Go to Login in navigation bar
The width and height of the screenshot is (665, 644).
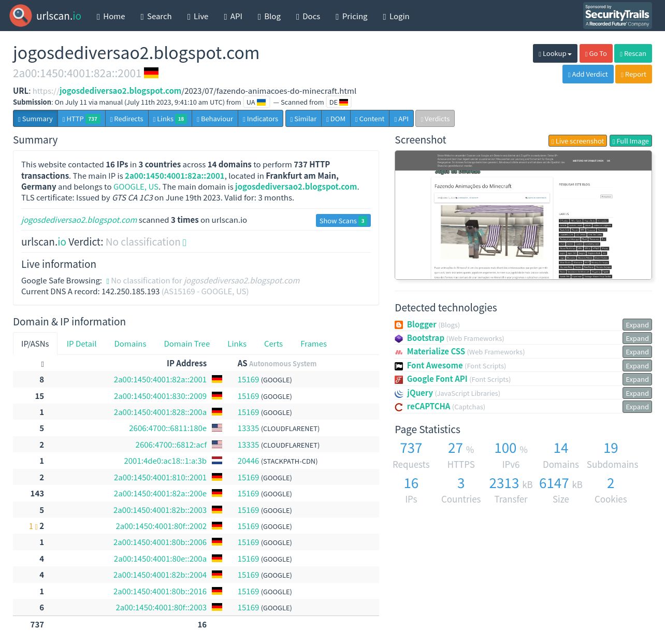(x=396, y=16)
